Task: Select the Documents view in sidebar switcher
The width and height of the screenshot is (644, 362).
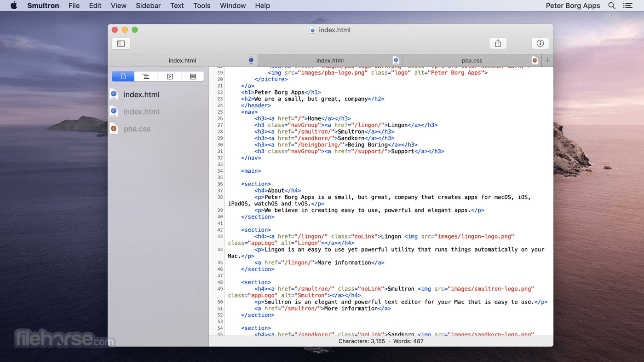Action: tap(123, 76)
